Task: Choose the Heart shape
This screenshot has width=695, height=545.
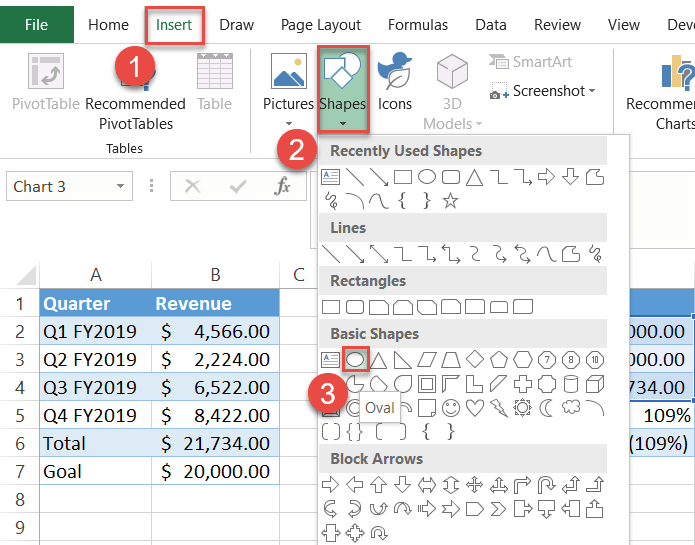Action: pyautogui.click(x=475, y=408)
